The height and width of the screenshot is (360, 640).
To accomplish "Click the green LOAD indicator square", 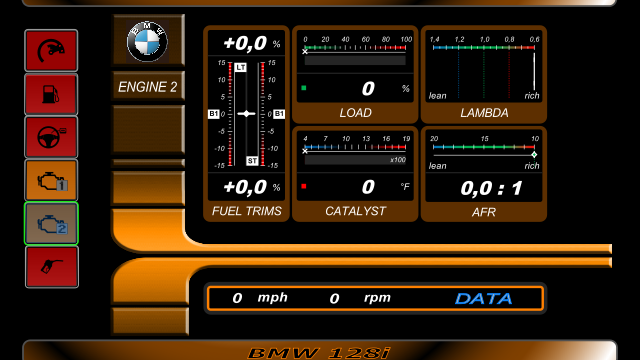I will point(304,88).
